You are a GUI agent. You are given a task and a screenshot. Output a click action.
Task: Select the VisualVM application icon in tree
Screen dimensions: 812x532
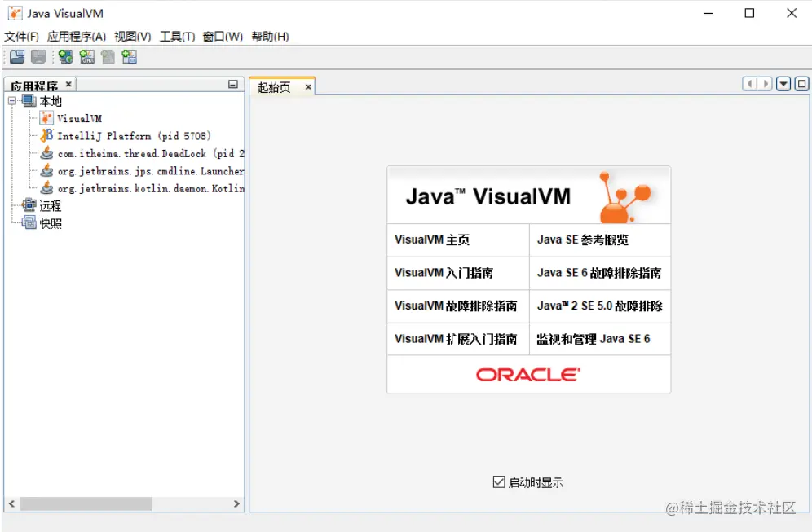tap(46, 118)
